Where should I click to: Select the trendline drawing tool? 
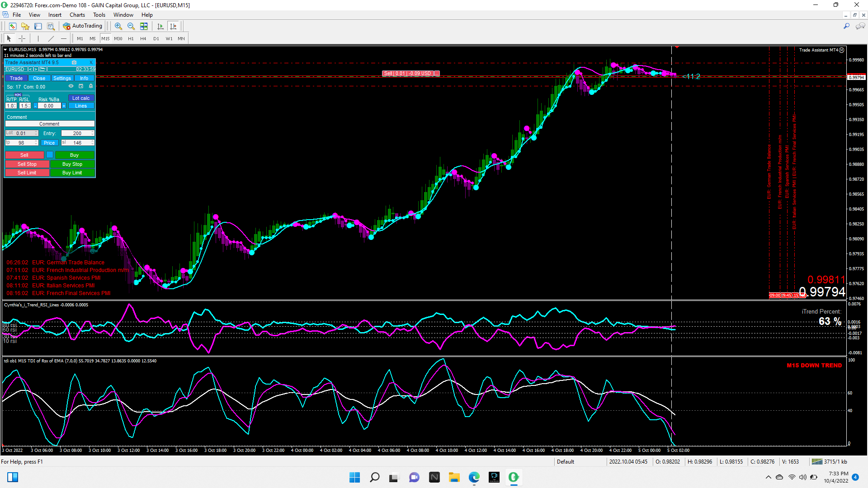tap(51, 38)
